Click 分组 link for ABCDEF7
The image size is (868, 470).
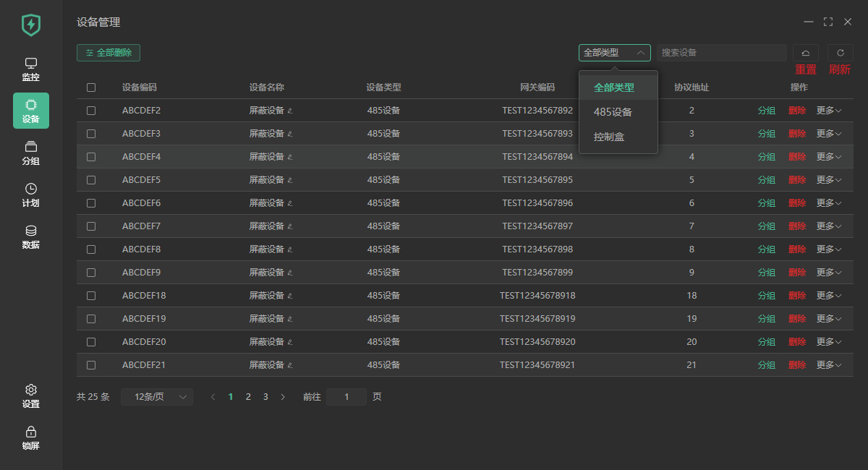[767, 226]
